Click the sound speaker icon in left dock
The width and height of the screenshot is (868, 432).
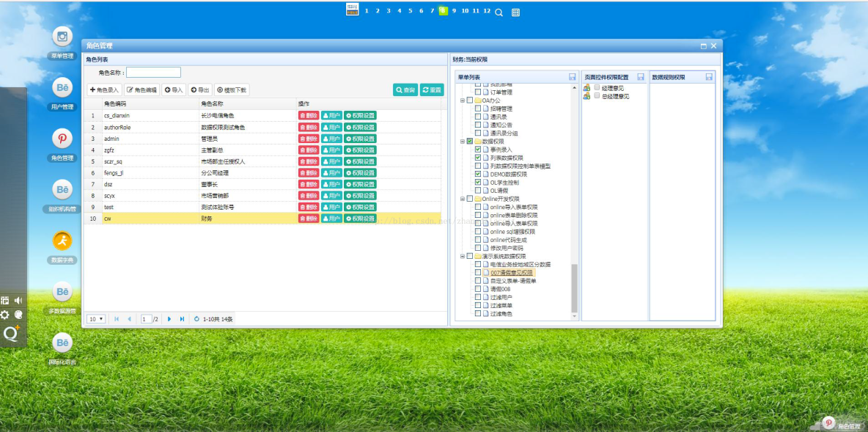18,300
